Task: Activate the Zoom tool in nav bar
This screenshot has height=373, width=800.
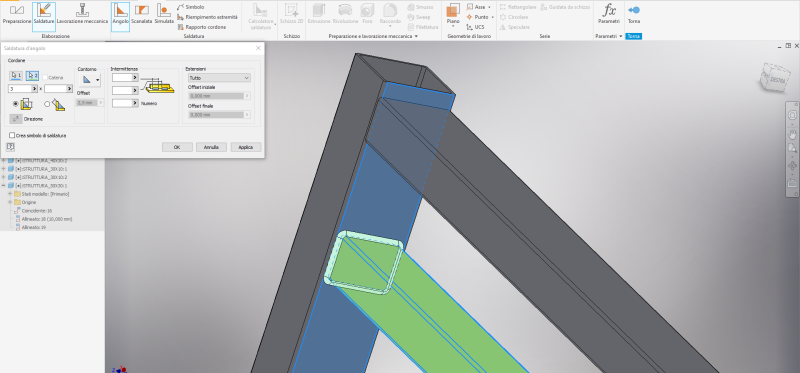Action: tap(792, 148)
